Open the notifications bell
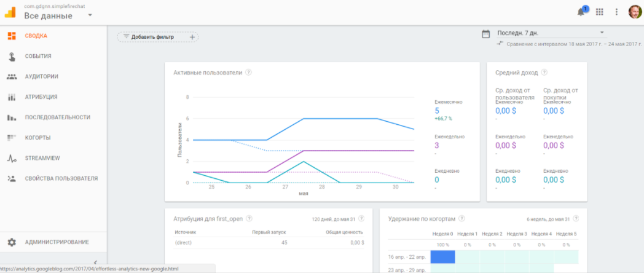Viewport: 644px width, 273px height. coord(581,12)
